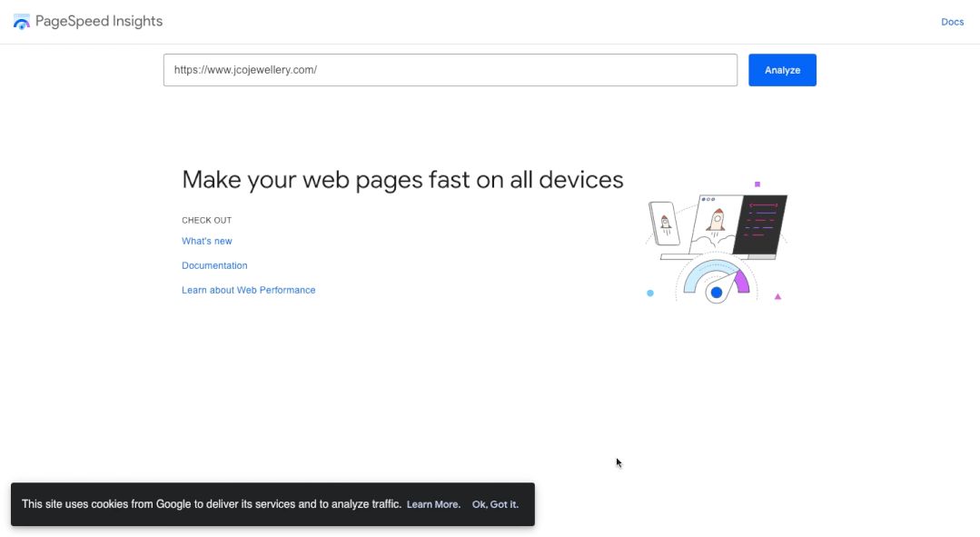Focus the URL input field
Screen dimensions: 980x537
point(450,70)
